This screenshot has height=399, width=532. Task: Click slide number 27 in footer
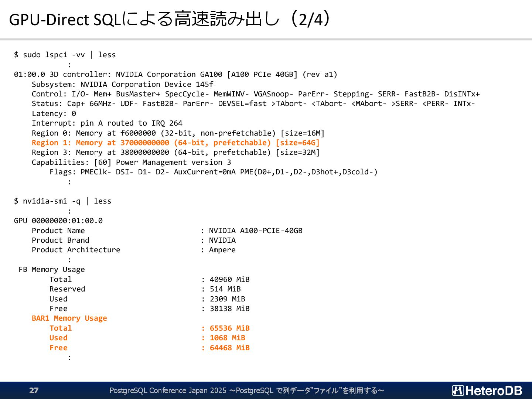(x=34, y=391)
